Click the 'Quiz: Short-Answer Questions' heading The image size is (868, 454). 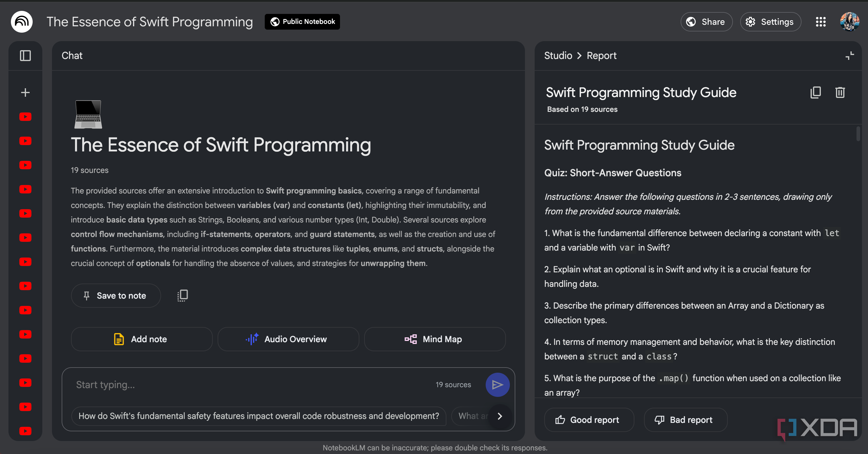click(x=613, y=173)
